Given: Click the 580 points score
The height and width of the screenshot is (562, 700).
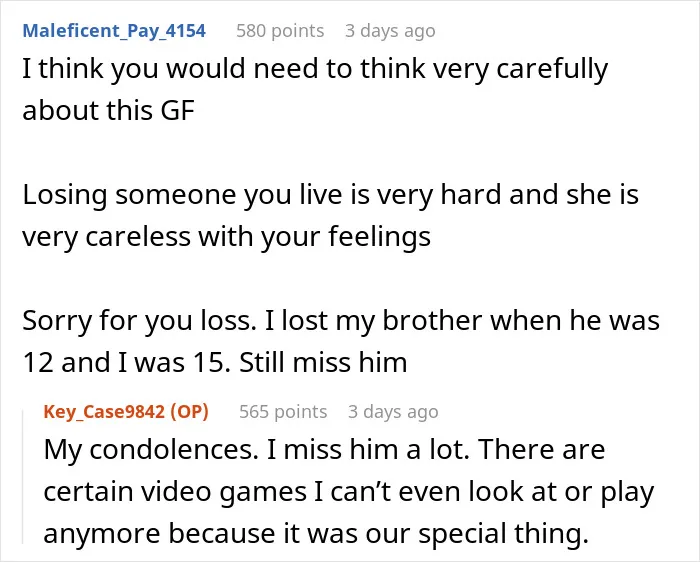Looking at the screenshot, I should pyautogui.click(x=280, y=31).
